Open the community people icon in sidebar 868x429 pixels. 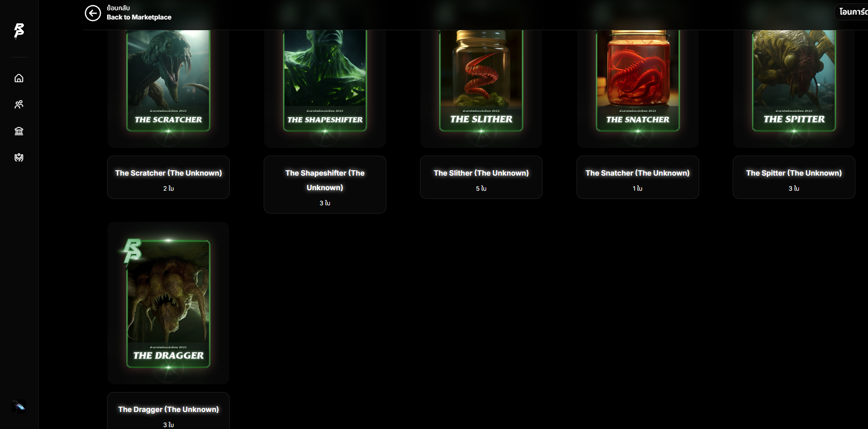(19, 105)
